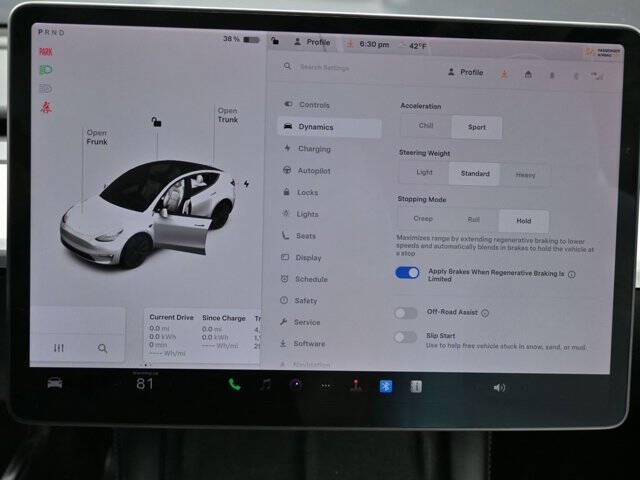Tap the notifications bell icon in settings header
This screenshot has width=640, height=480.
tap(552, 75)
